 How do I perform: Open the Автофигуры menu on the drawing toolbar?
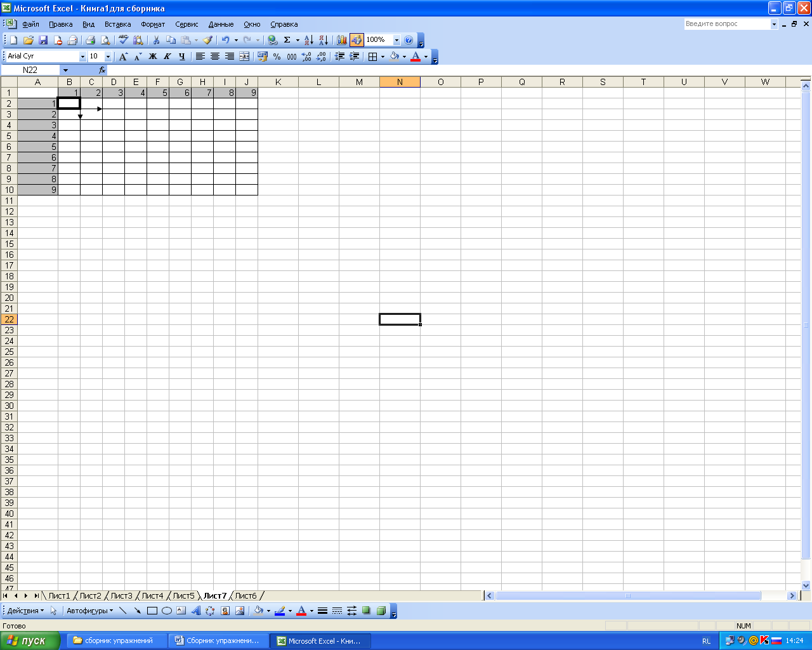(89, 611)
